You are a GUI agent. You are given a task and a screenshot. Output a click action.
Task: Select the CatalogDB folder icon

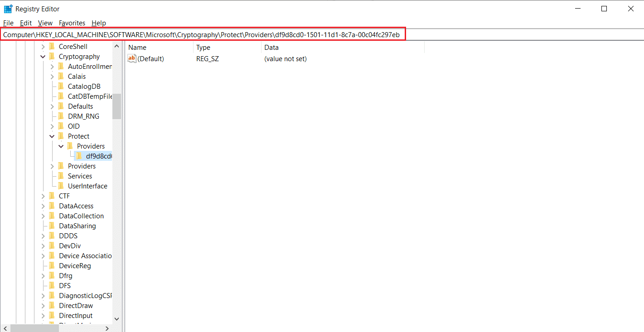coord(61,86)
